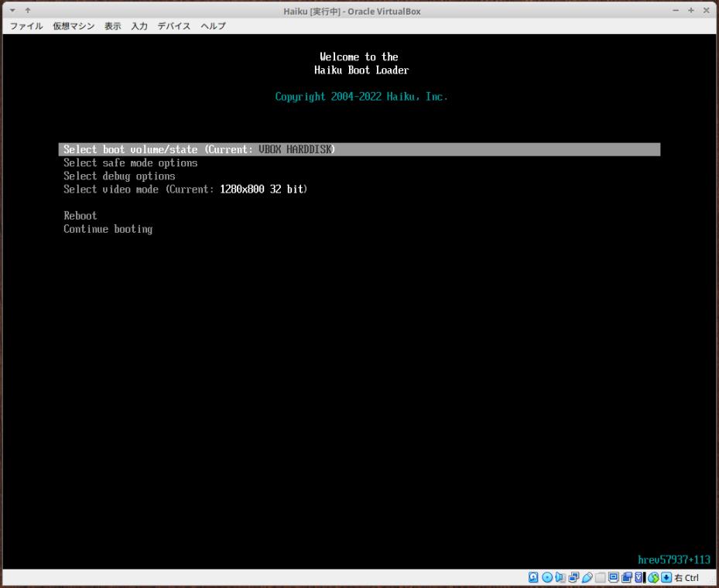This screenshot has width=719, height=588.
Task: Open the 入力 menu
Action: pos(139,26)
